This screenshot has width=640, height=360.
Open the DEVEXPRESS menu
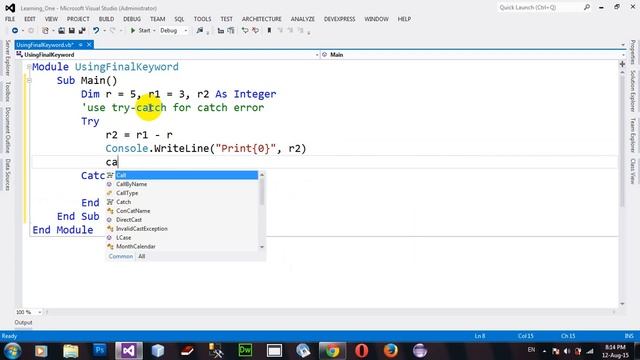(x=340, y=19)
